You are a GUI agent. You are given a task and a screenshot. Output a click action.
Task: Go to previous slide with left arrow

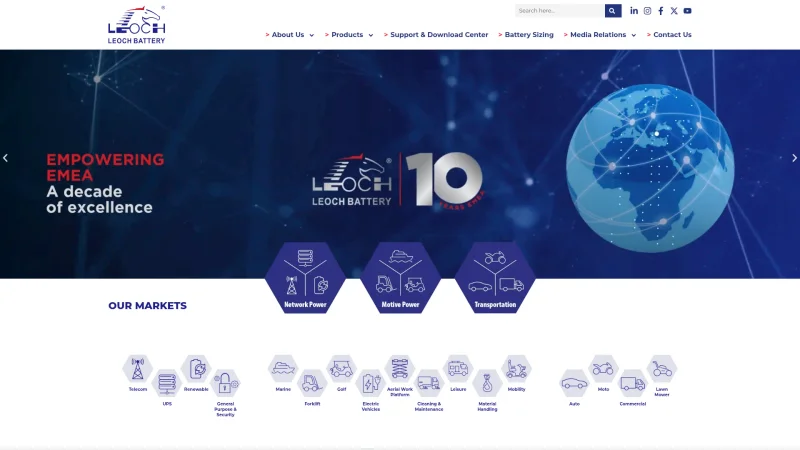click(5, 158)
